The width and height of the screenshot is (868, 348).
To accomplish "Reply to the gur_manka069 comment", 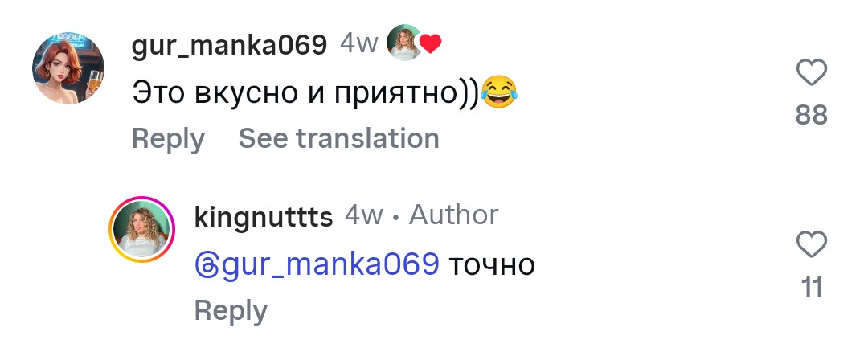I will pyautogui.click(x=168, y=138).
